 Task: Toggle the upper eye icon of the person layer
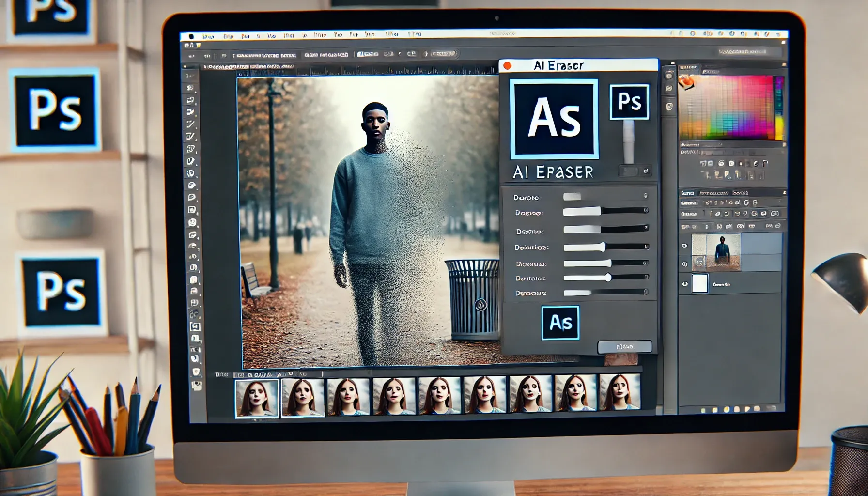[x=684, y=246]
